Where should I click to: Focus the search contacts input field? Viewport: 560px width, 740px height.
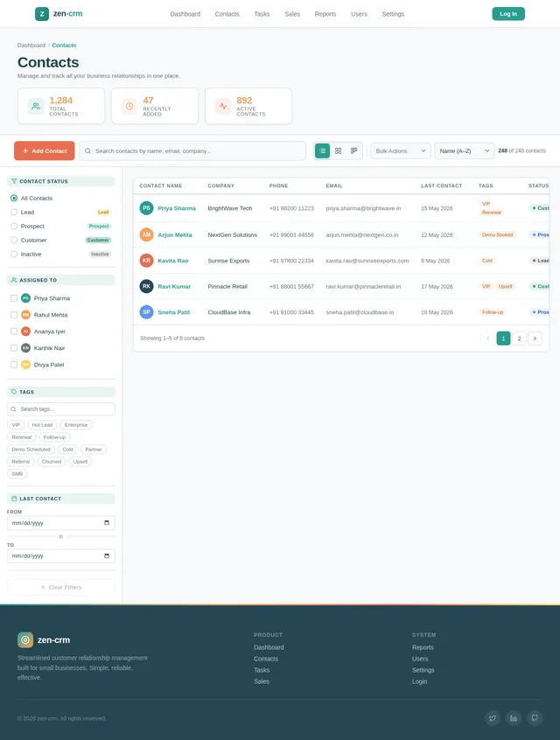click(x=192, y=151)
